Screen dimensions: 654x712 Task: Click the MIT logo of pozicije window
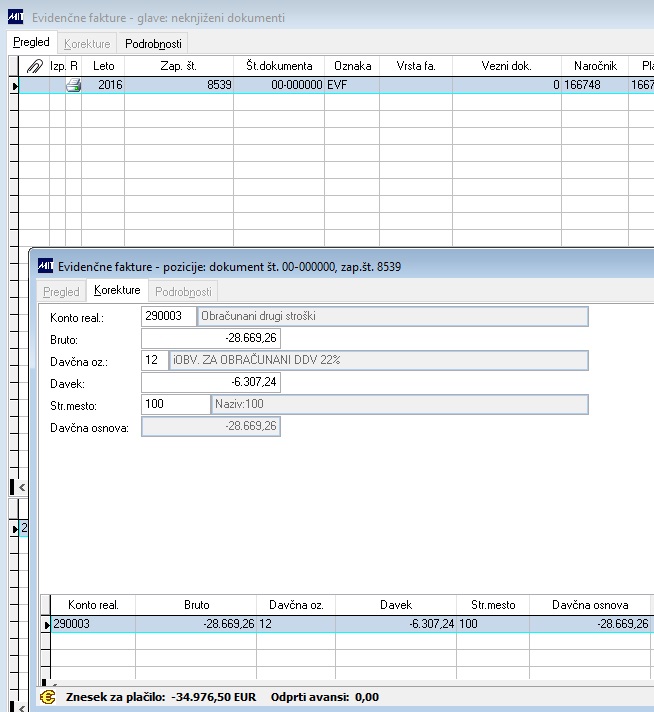coord(45,266)
